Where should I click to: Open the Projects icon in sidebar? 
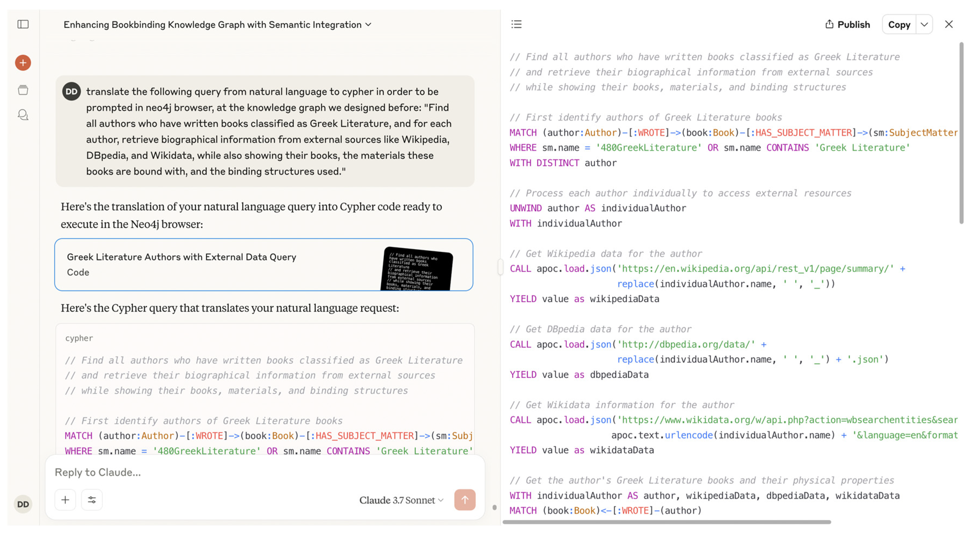tap(23, 90)
